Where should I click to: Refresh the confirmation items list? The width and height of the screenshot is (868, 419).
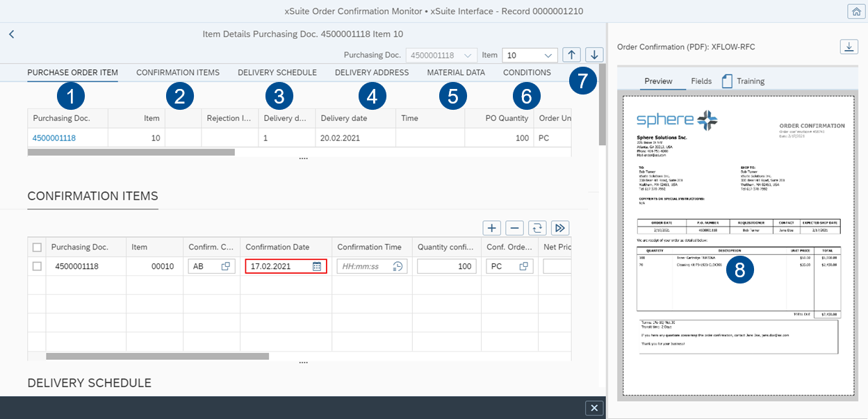coord(537,227)
